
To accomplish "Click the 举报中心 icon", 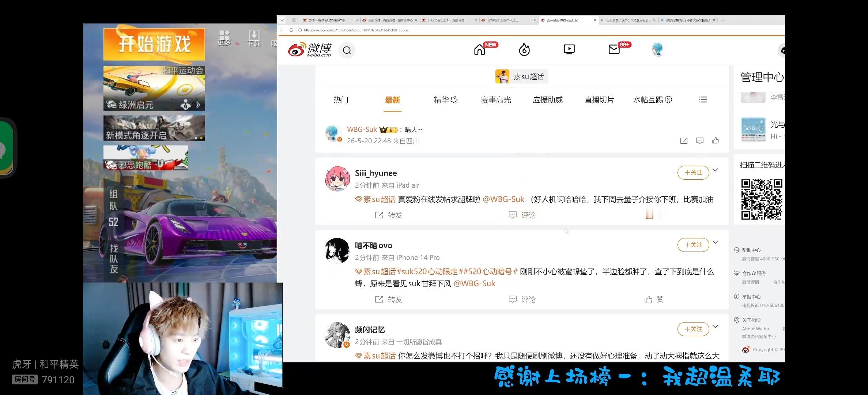I will [736, 297].
